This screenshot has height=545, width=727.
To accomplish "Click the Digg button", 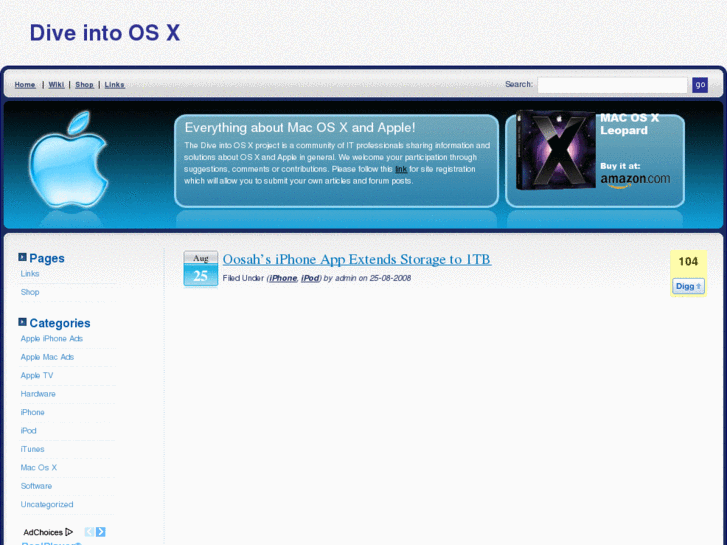I will (x=689, y=286).
